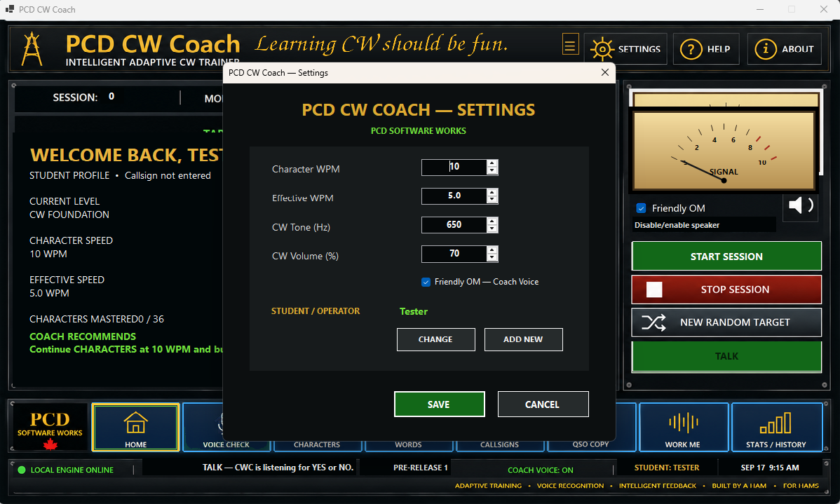The height and width of the screenshot is (504, 840).
Task: Click the shuffle icon on New Random Target
Action: coord(653,322)
